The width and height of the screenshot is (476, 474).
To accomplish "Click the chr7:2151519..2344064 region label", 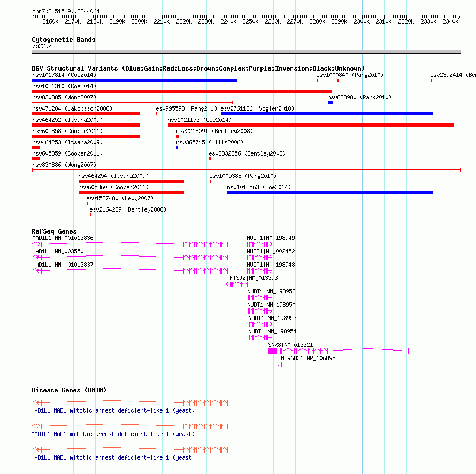I will [66, 11].
